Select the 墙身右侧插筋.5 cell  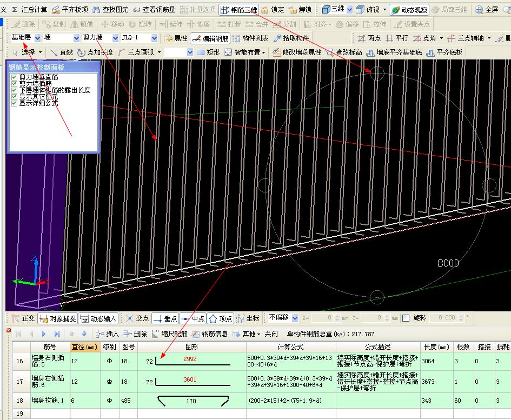(x=50, y=361)
